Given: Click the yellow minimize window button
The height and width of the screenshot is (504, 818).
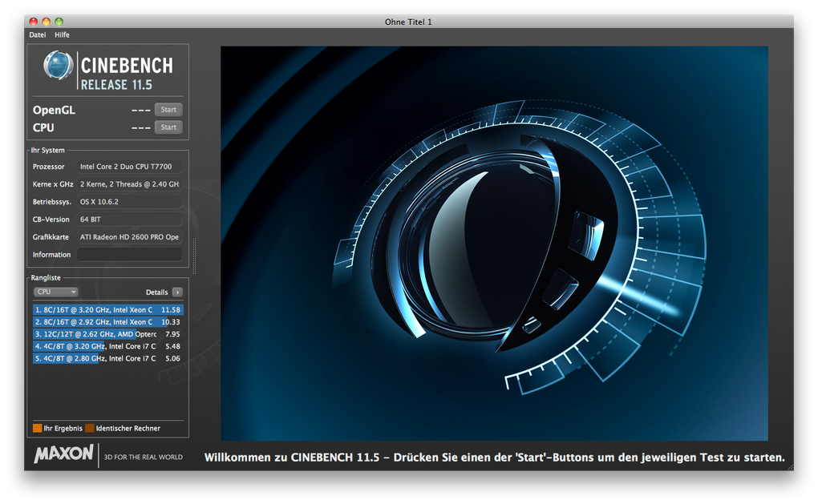Looking at the screenshot, I should (46, 22).
